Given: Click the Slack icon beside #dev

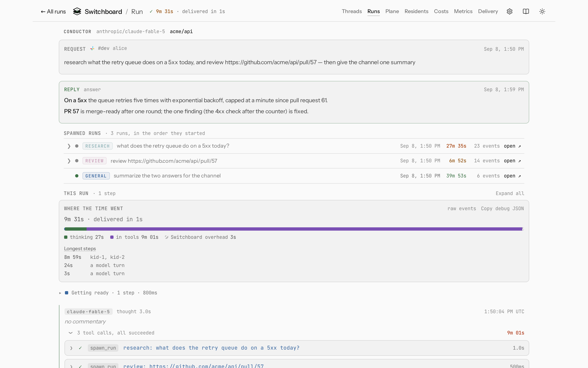Looking at the screenshot, I should coord(92,48).
